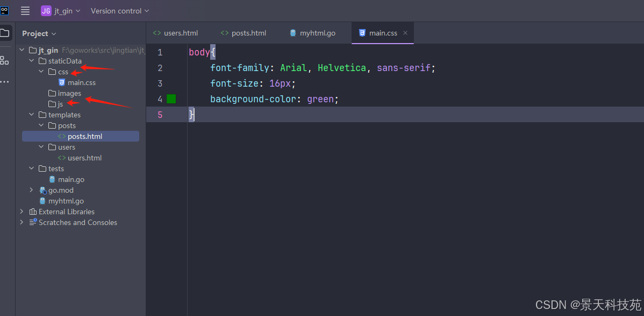Select the main.css file icon in the Project tree
The height and width of the screenshot is (316, 644).
tap(62, 82)
